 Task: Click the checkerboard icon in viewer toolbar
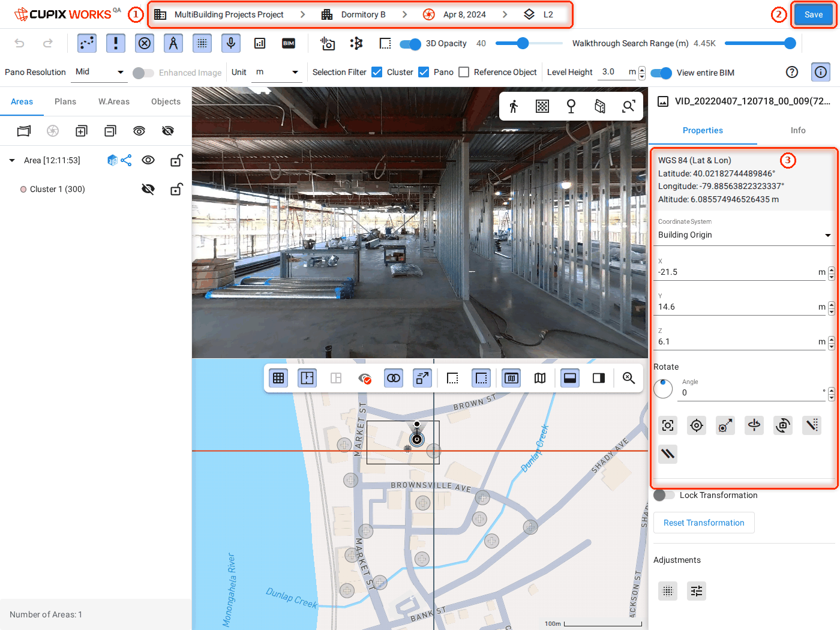tap(542, 106)
